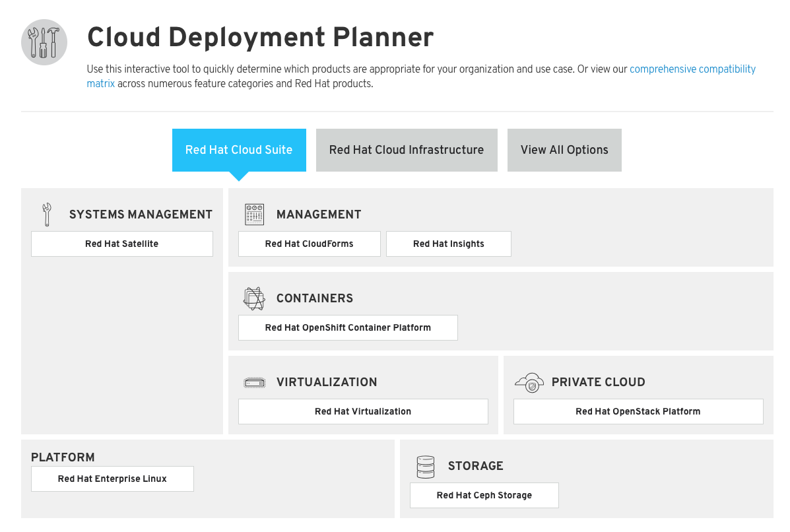The width and height of the screenshot is (790, 532).
Task: Open the comprehensive compatibility matrix link
Action: coord(692,69)
